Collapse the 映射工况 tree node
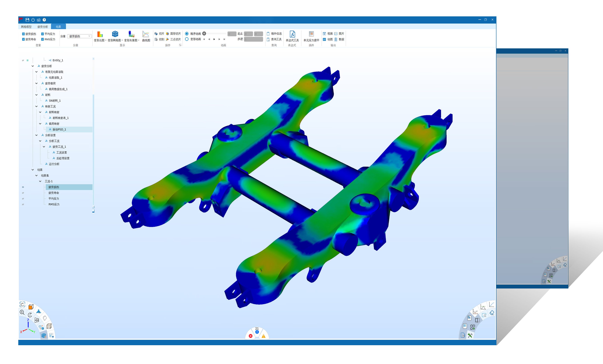603x364 pixels. click(x=36, y=106)
